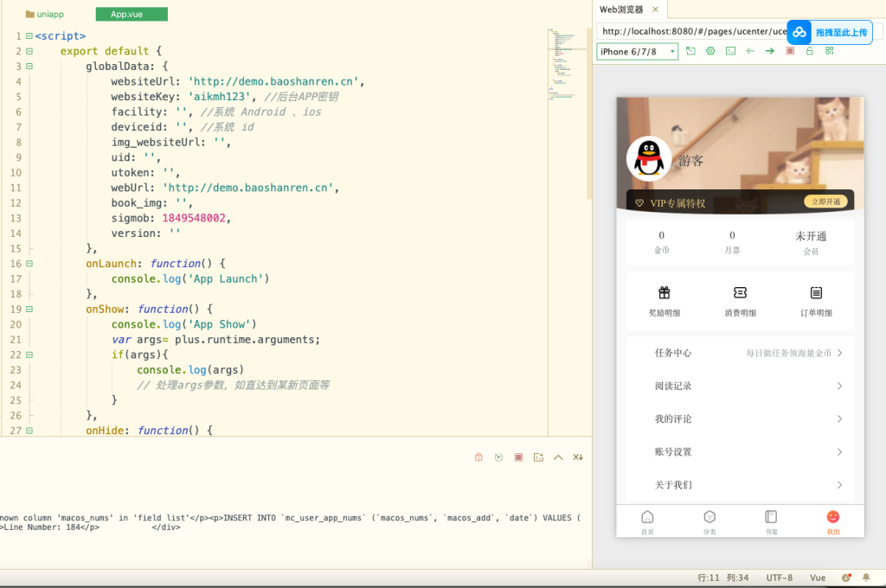Open 关于我们 menu row
This screenshot has height=588, width=886.
[x=741, y=484]
